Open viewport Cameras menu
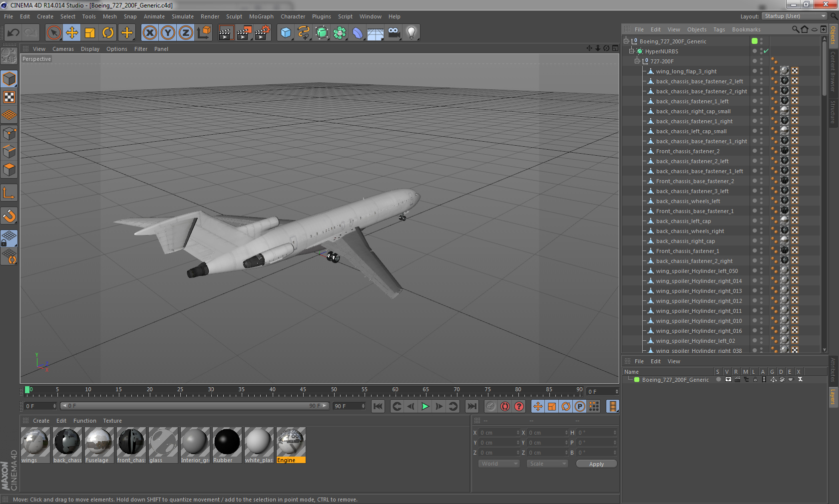The height and width of the screenshot is (504, 839). coord(63,49)
